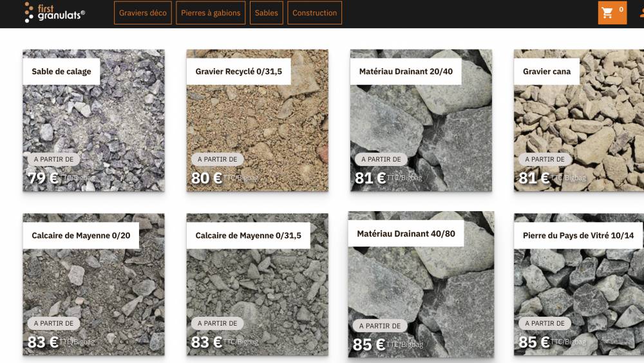This screenshot has height=363, width=644.
Task: Click the A PARTIR DE badge on Pierre de Vitré
Action: tap(545, 323)
